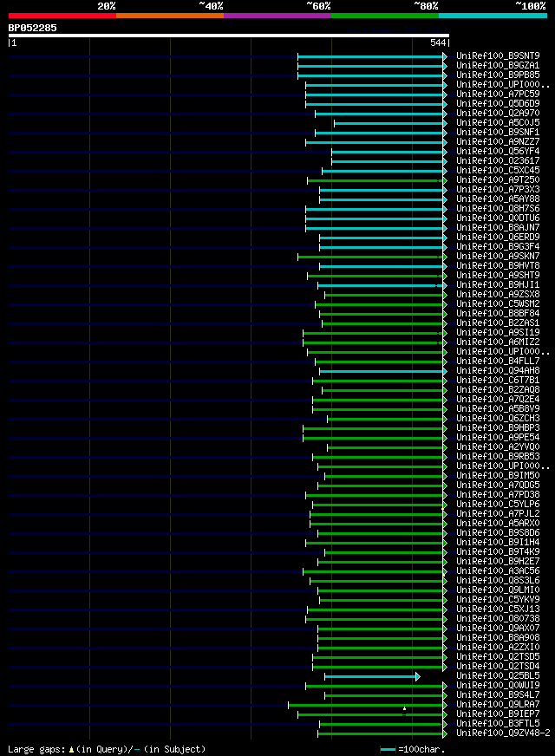Click on UniRef100_B9IEP7 label
555x756 pixels.
click(498, 714)
